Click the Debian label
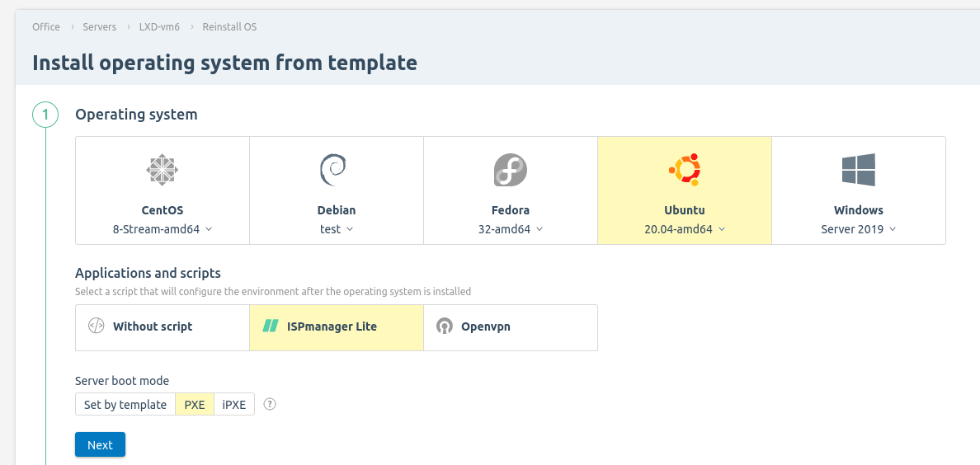Image resolution: width=980 pixels, height=465 pixels. pos(337,210)
